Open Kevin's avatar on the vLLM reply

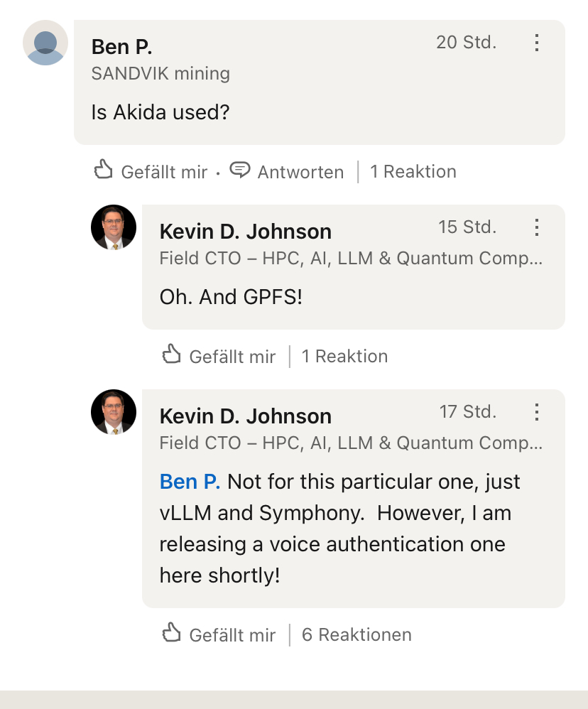(114, 412)
